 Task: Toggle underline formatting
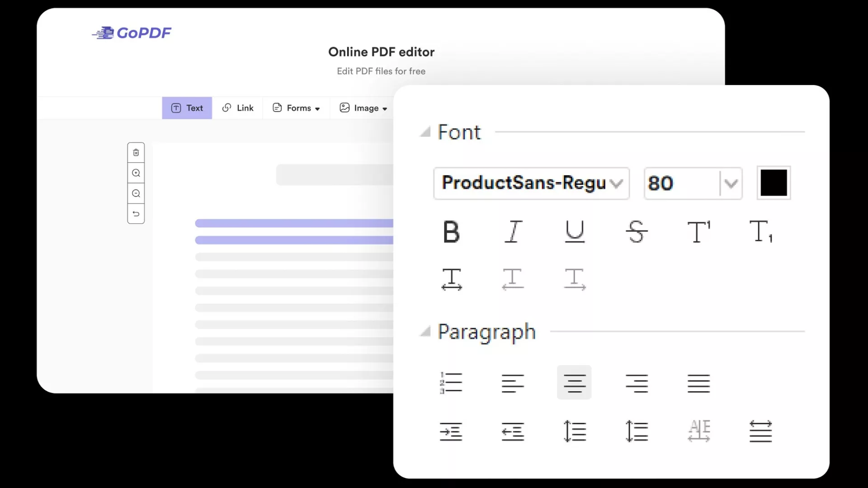click(x=575, y=232)
